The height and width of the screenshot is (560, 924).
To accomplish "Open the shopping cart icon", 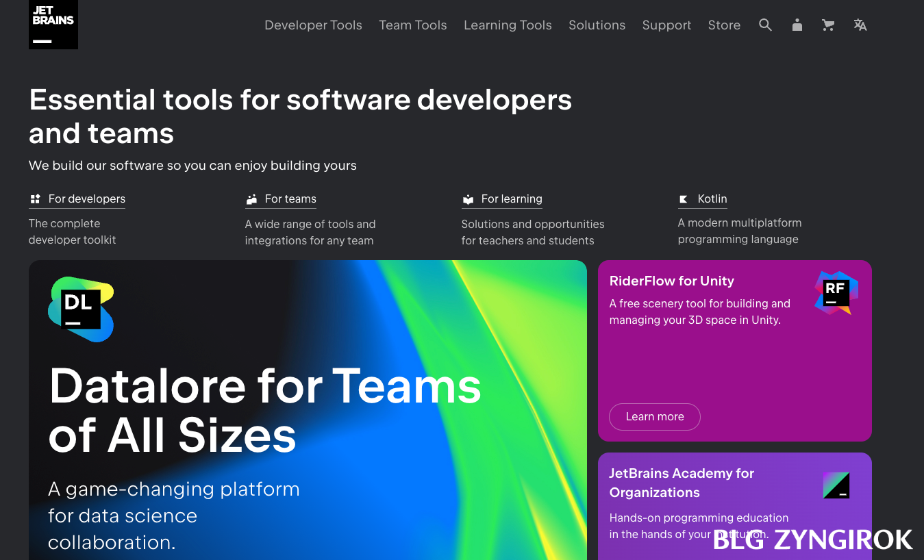I will click(828, 25).
